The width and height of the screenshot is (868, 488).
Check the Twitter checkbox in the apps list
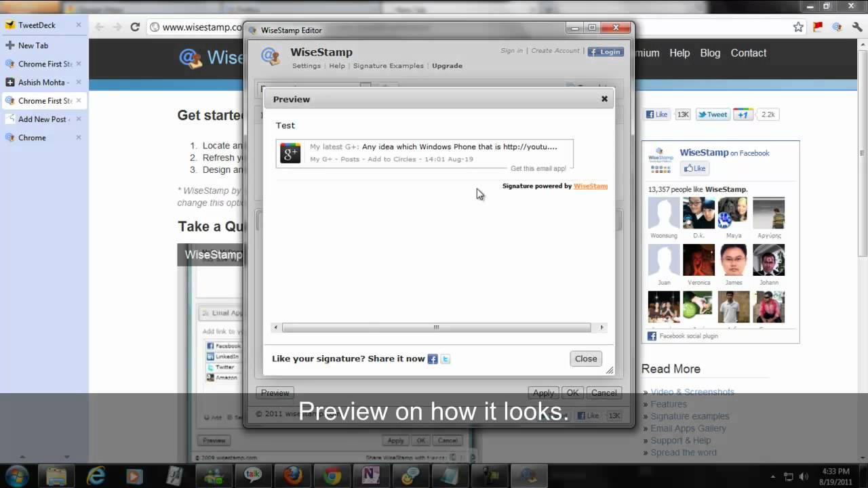(212, 367)
